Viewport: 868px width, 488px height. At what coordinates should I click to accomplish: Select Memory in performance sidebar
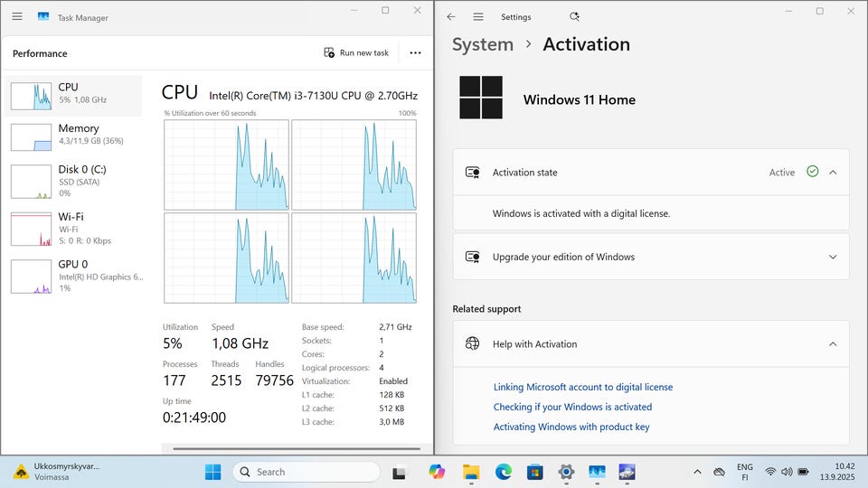pos(73,136)
